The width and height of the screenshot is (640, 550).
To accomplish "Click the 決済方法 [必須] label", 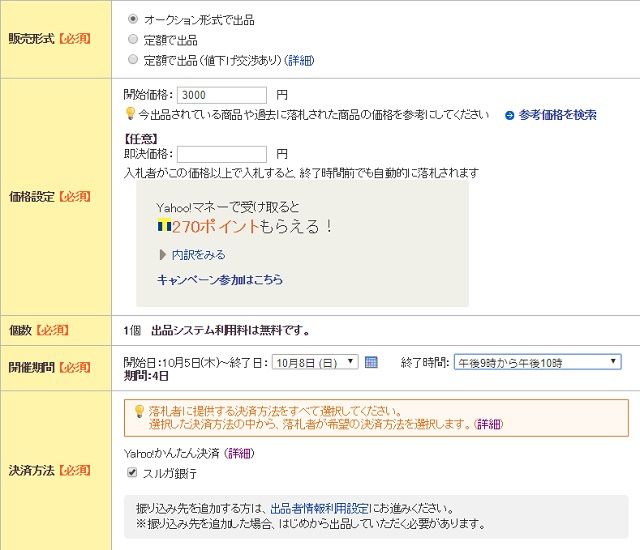I will click(49, 470).
